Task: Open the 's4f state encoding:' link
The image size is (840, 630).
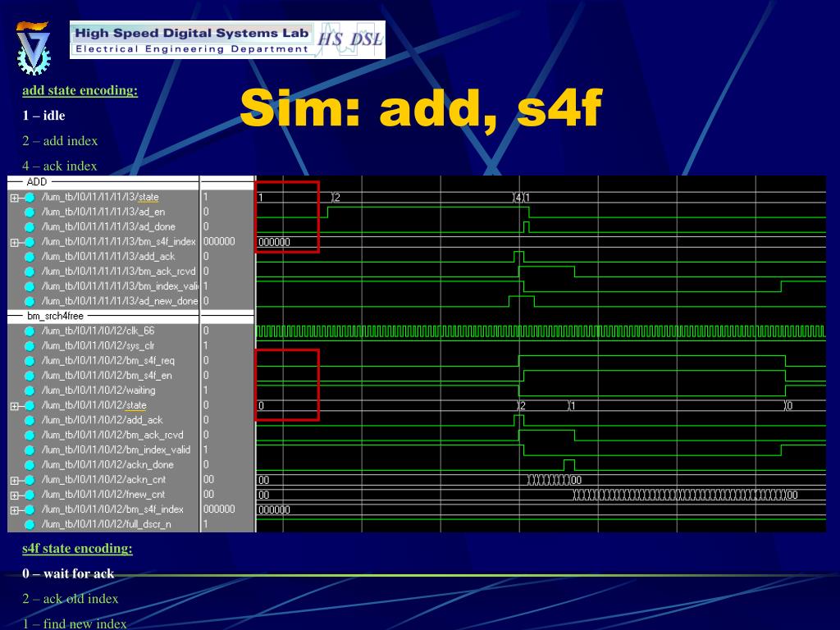Action: tap(77, 549)
